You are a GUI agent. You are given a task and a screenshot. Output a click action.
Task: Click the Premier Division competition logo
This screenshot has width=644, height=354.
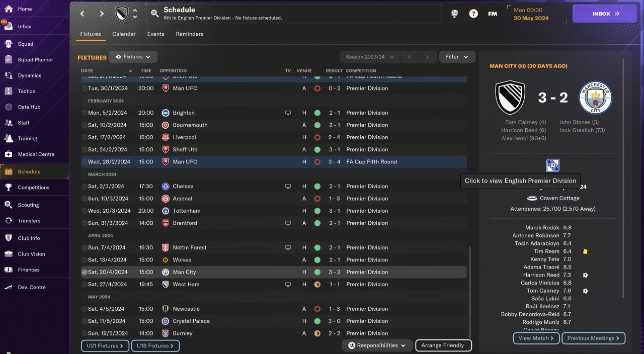552,165
